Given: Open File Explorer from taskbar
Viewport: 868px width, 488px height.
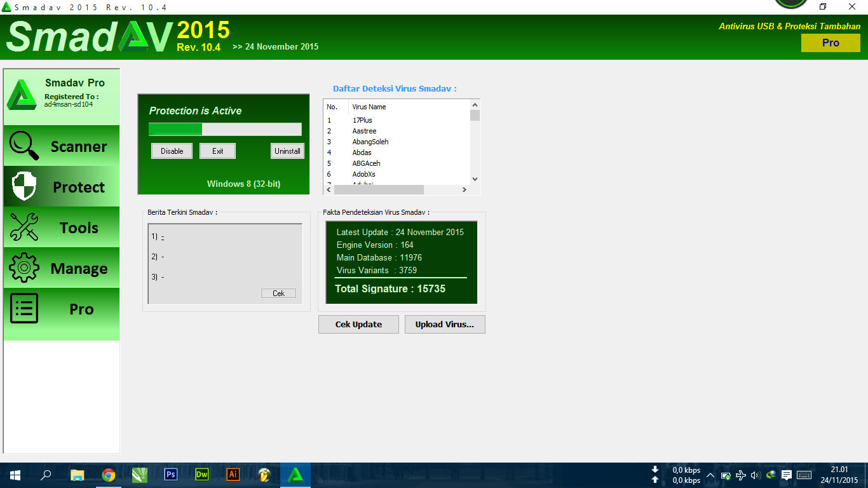Looking at the screenshot, I should tap(77, 475).
